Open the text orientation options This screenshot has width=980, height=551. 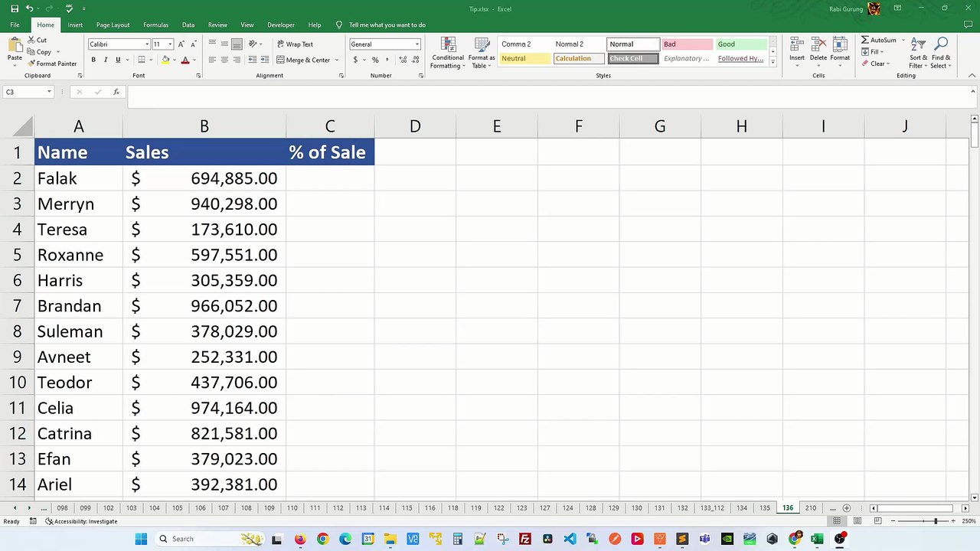pos(253,44)
